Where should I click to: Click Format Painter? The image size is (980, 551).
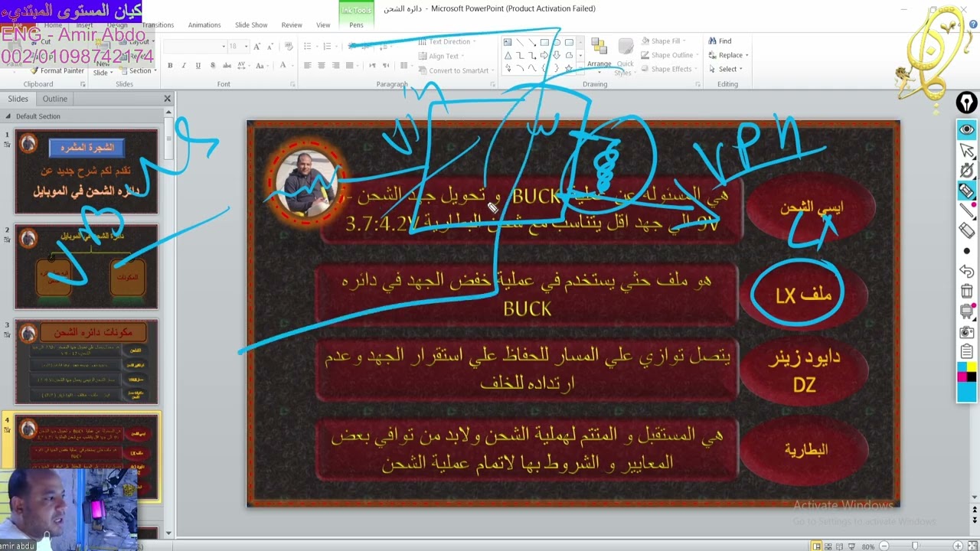pyautogui.click(x=57, y=70)
